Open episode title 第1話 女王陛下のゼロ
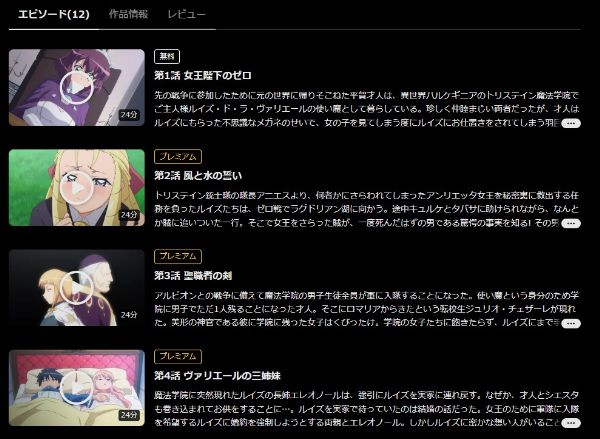 pyautogui.click(x=203, y=75)
